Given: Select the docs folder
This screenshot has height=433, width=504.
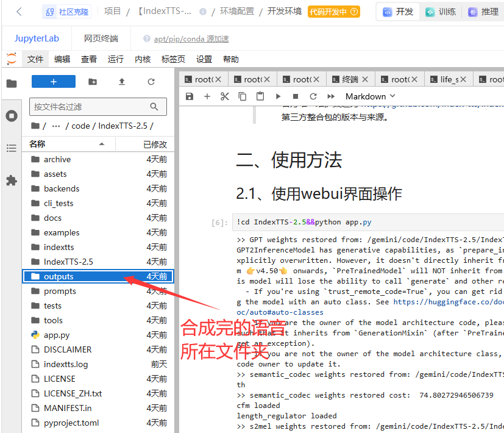Looking at the screenshot, I should click(98, 218).
